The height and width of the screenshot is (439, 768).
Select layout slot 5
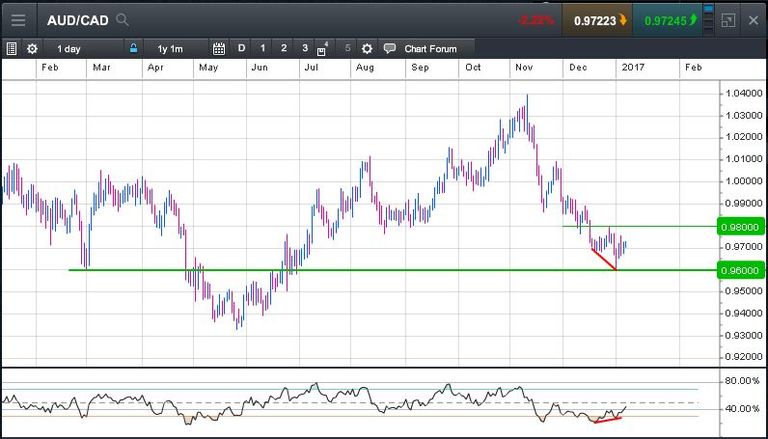click(x=347, y=48)
